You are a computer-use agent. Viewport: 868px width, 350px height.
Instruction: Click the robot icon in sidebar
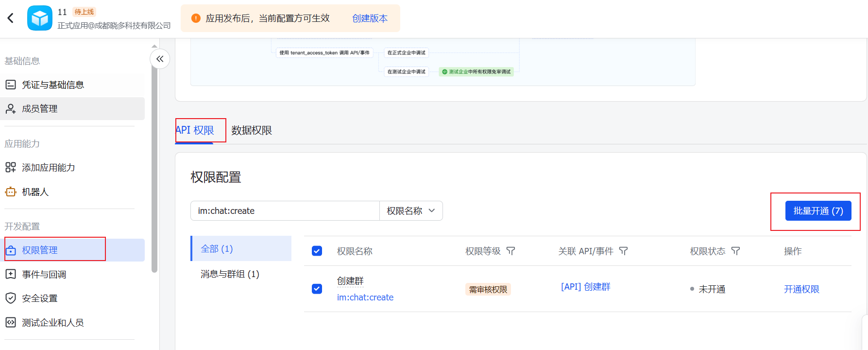click(11, 192)
